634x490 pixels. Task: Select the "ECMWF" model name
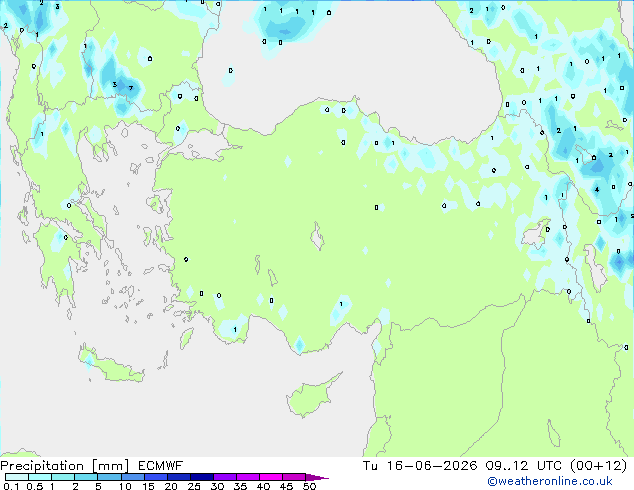161,466
